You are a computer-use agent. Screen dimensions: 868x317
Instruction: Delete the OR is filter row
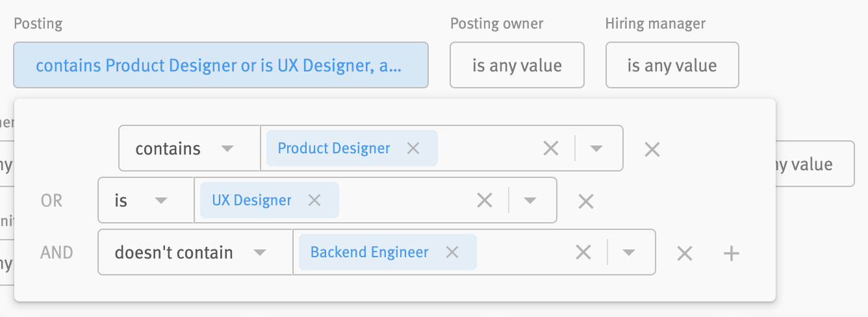585,201
